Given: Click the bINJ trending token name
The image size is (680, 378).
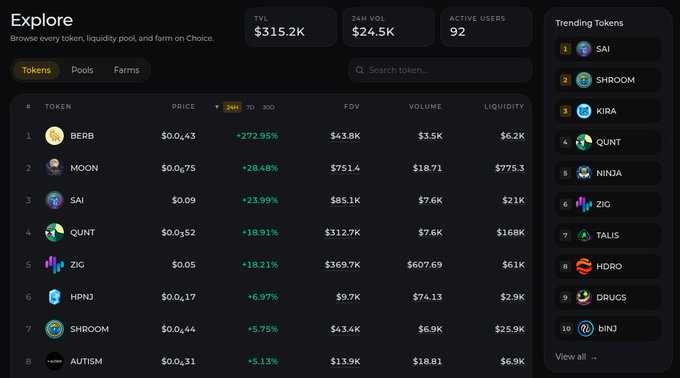Looking at the screenshot, I should coord(608,329).
